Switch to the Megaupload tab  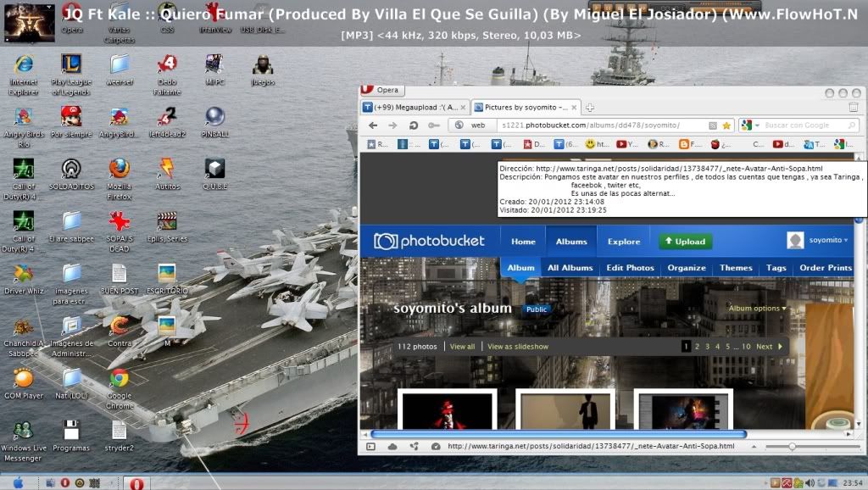tap(415, 108)
